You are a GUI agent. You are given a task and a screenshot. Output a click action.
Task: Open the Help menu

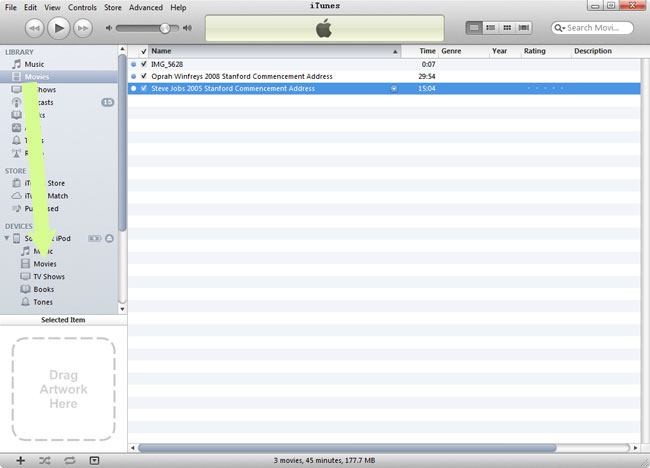pyautogui.click(x=178, y=7)
